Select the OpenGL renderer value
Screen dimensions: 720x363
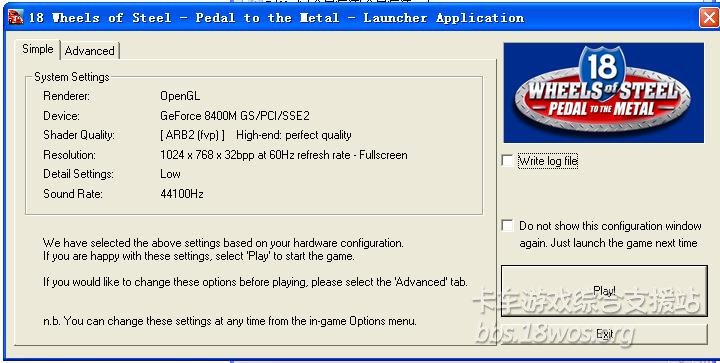point(180,96)
